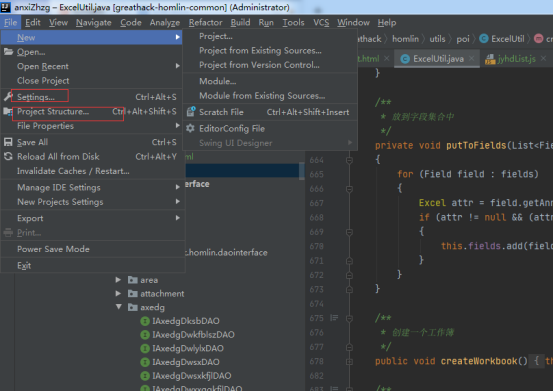Click the poi breadcrumb
Viewport: 554px width, 392px height.
463,39
